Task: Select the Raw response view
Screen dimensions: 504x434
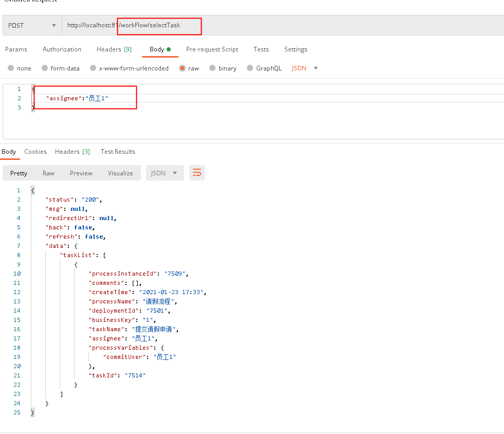Action: tap(48, 173)
